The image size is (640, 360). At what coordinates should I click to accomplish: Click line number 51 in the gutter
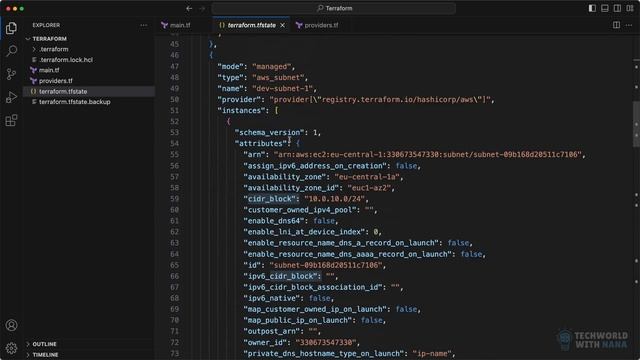(174, 111)
